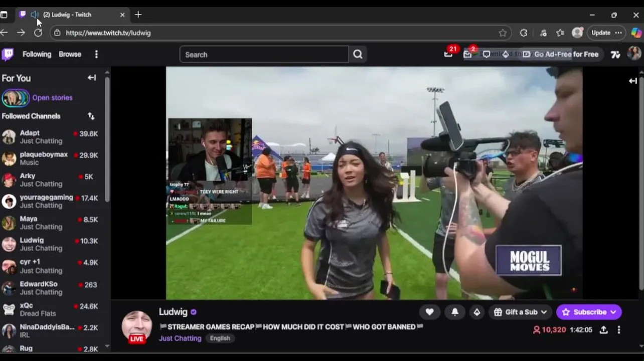Open the Browse page
Viewport: 644px width, 361px height.
pos(70,54)
